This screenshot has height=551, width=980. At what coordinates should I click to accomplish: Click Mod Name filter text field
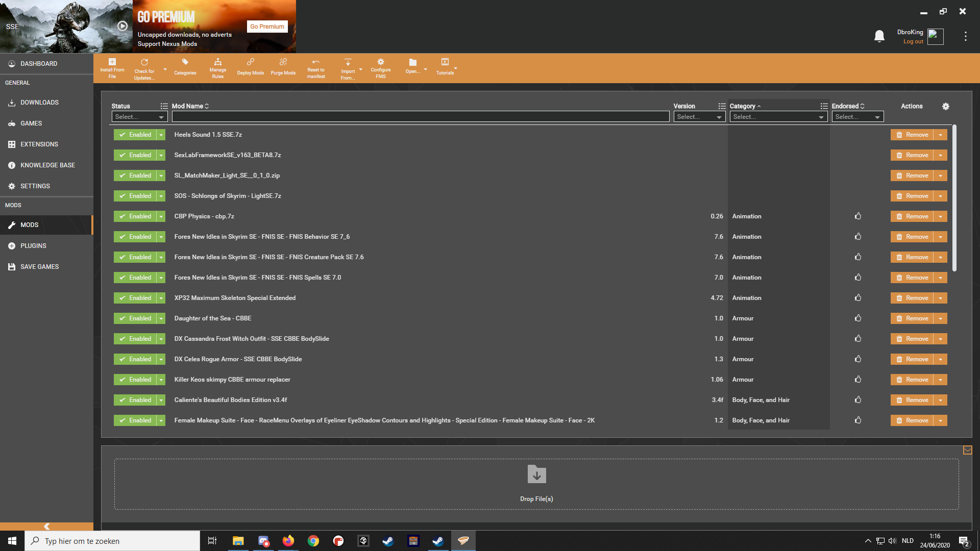coord(421,117)
